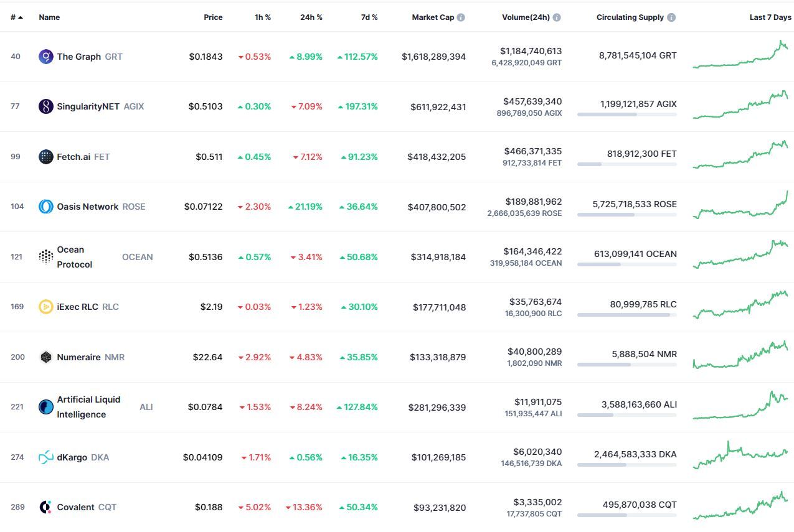Sort by the Price column header

tap(213, 17)
